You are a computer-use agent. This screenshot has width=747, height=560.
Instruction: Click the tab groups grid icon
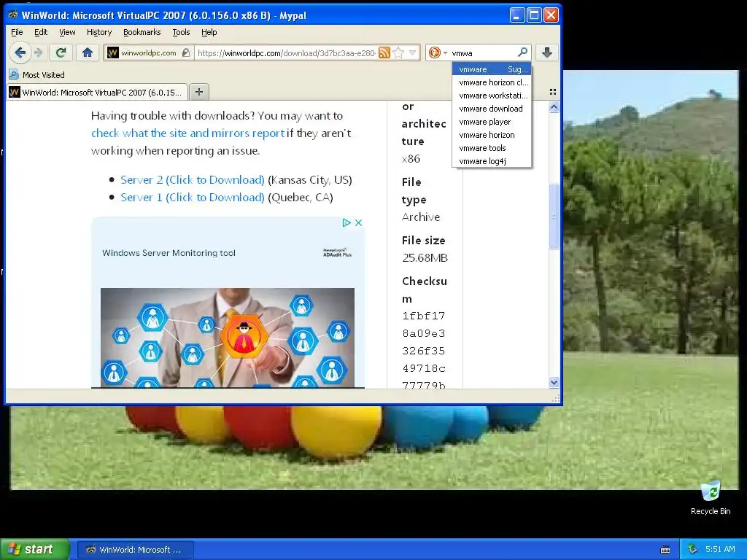(x=553, y=92)
